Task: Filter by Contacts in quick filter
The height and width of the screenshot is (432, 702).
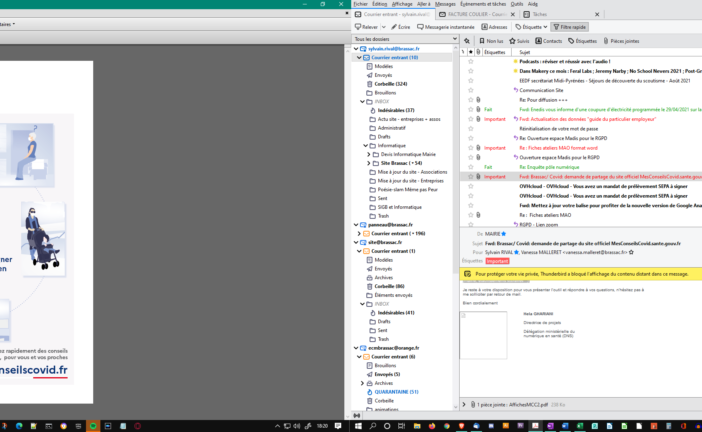Action: tap(550, 41)
